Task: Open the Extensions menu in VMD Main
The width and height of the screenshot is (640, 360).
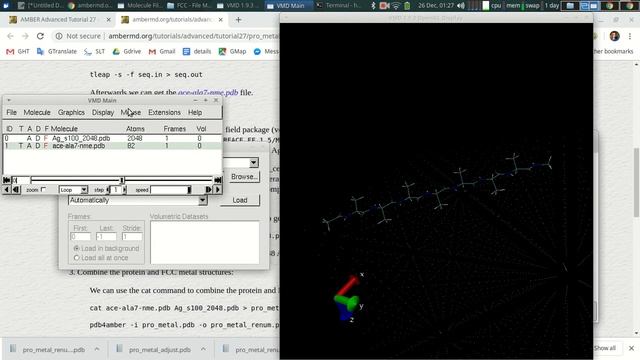Action: click(x=164, y=112)
